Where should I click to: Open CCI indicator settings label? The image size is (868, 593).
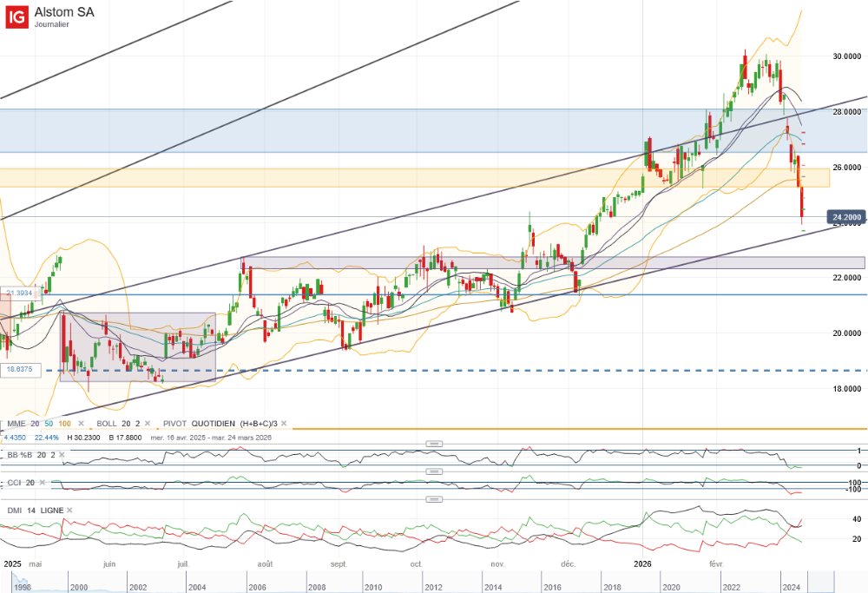tap(14, 483)
